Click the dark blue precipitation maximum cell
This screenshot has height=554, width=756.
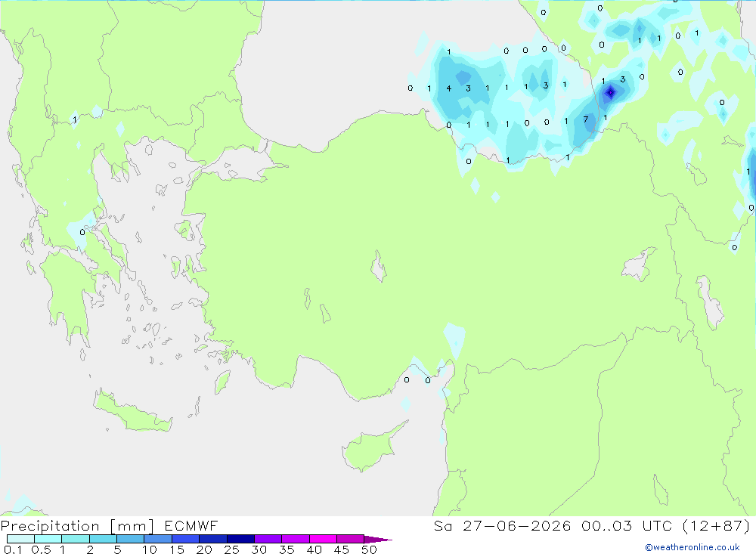coord(610,92)
